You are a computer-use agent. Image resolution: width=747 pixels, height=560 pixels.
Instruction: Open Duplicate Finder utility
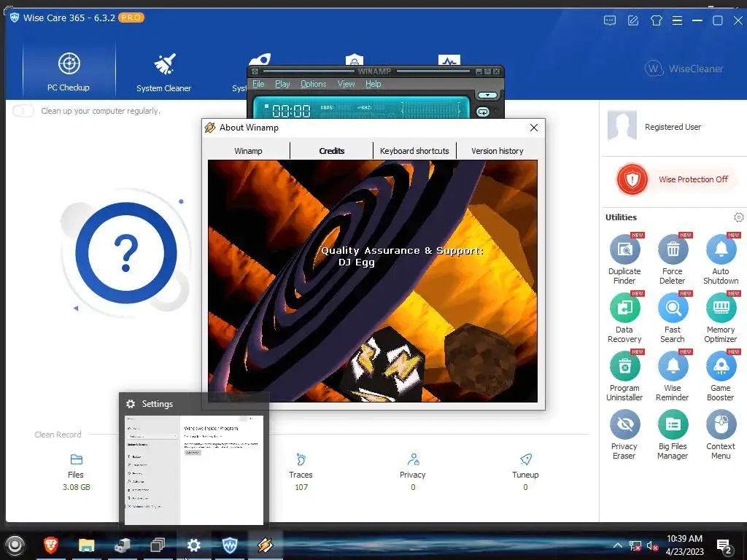pyautogui.click(x=624, y=259)
